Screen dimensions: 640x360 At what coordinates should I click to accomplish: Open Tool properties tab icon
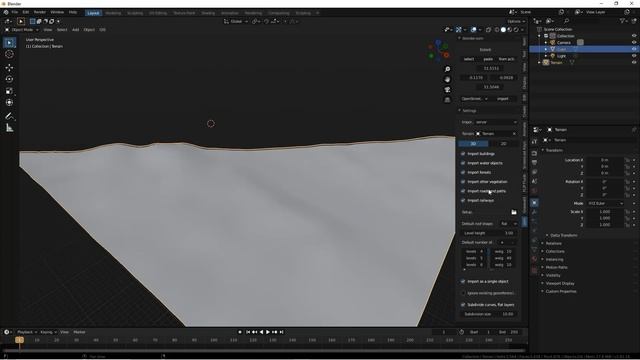[x=534, y=142]
